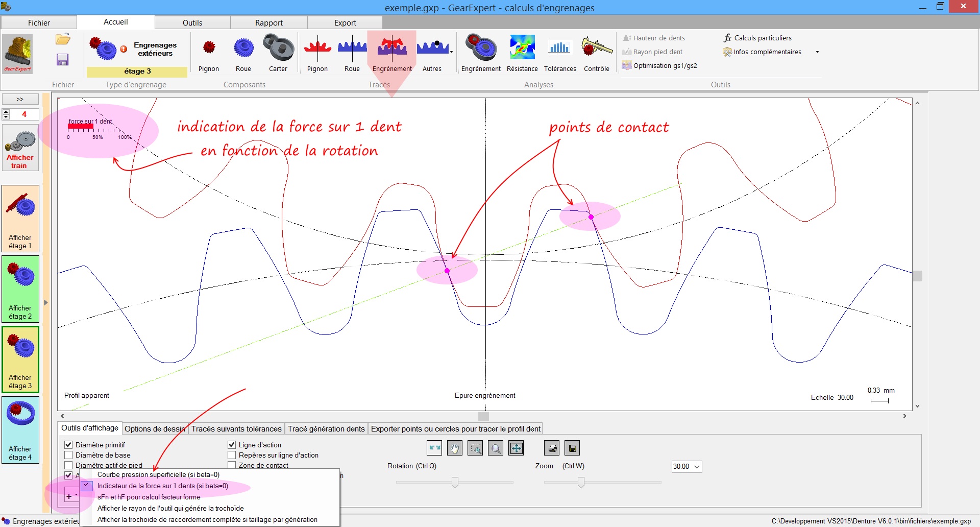
Task: Open Optimisation gs1/gs2 tool
Action: tap(659, 65)
